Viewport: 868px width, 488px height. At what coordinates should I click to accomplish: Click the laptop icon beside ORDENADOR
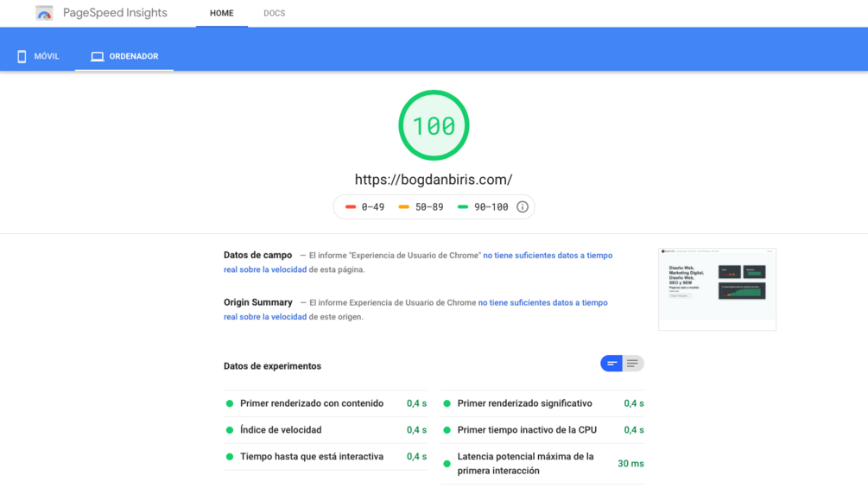(x=98, y=56)
